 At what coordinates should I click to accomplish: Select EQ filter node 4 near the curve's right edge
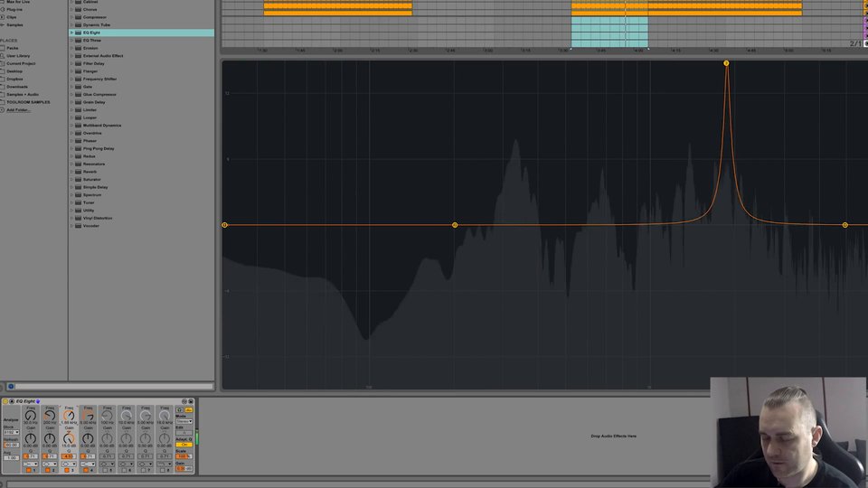844,225
